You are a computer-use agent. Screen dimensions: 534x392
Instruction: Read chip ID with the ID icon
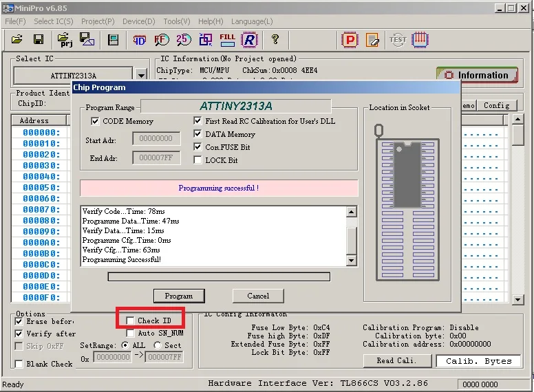(139, 40)
